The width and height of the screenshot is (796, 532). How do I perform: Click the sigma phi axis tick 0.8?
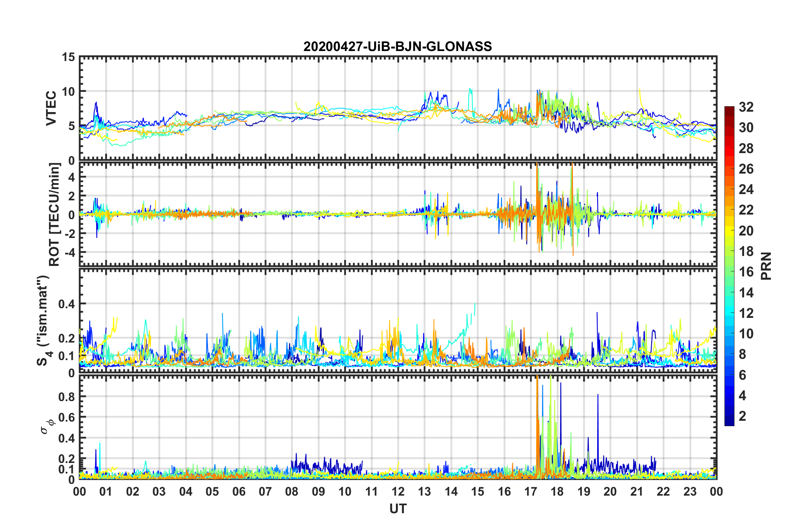(67, 396)
